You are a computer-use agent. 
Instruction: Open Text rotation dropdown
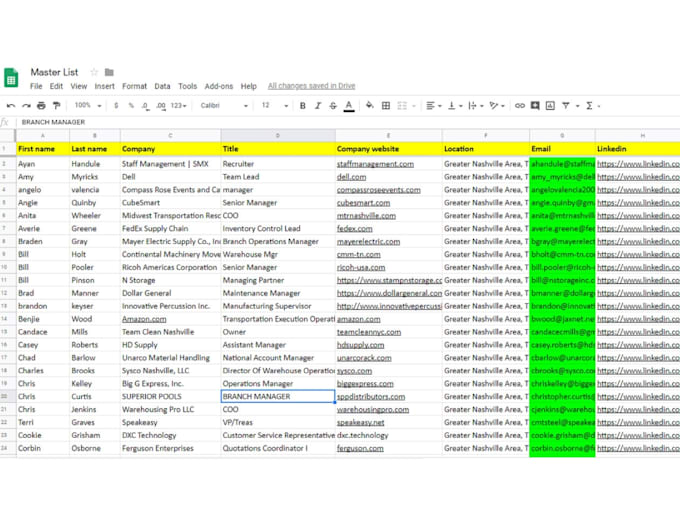(497, 105)
